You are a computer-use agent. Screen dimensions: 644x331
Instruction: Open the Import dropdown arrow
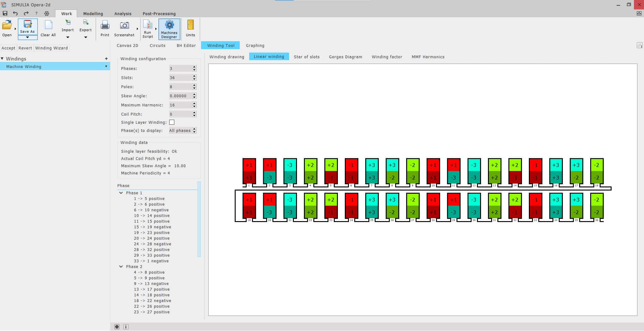(68, 37)
